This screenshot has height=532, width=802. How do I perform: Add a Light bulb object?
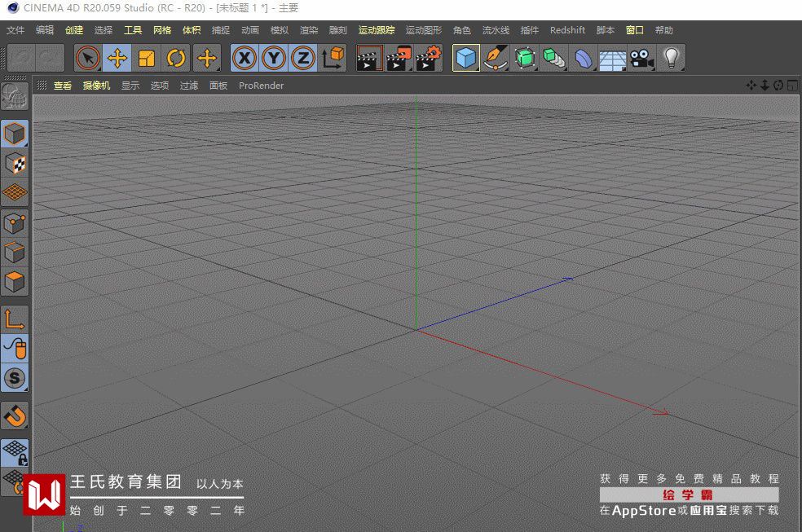(x=671, y=58)
